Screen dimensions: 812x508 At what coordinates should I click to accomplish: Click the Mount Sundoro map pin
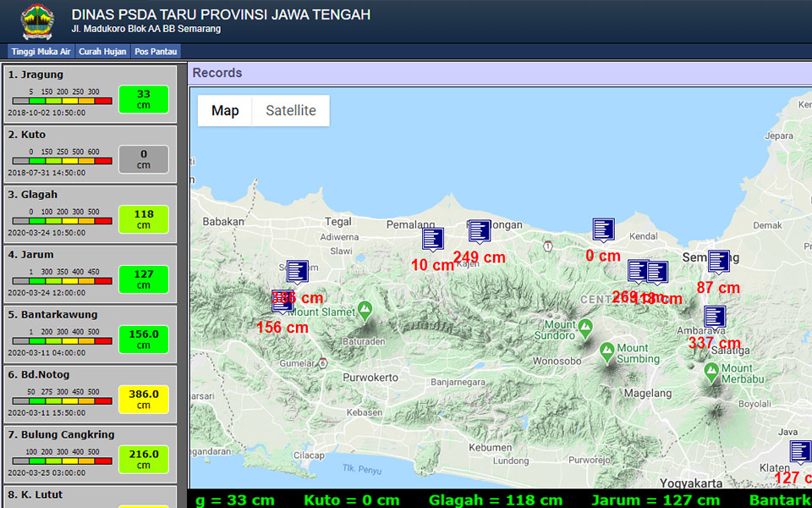(585, 327)
